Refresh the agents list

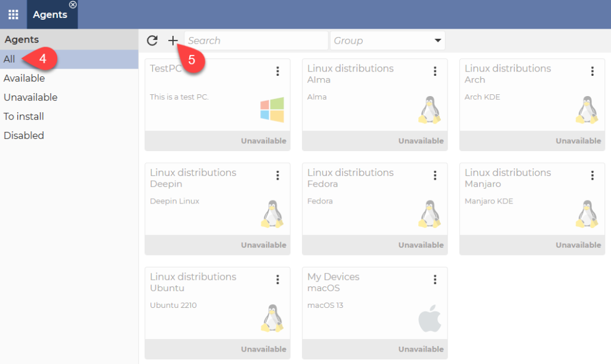pos(152,40)
